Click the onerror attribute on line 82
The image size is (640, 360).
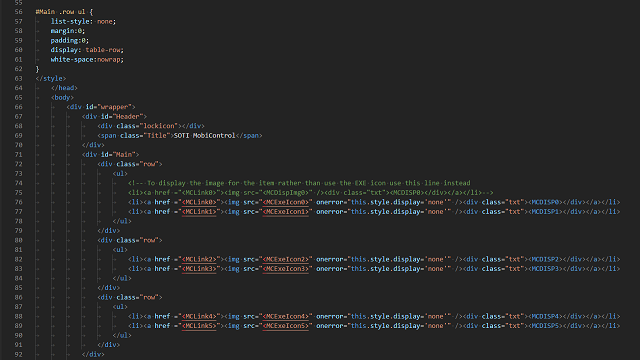click(384, 259)
